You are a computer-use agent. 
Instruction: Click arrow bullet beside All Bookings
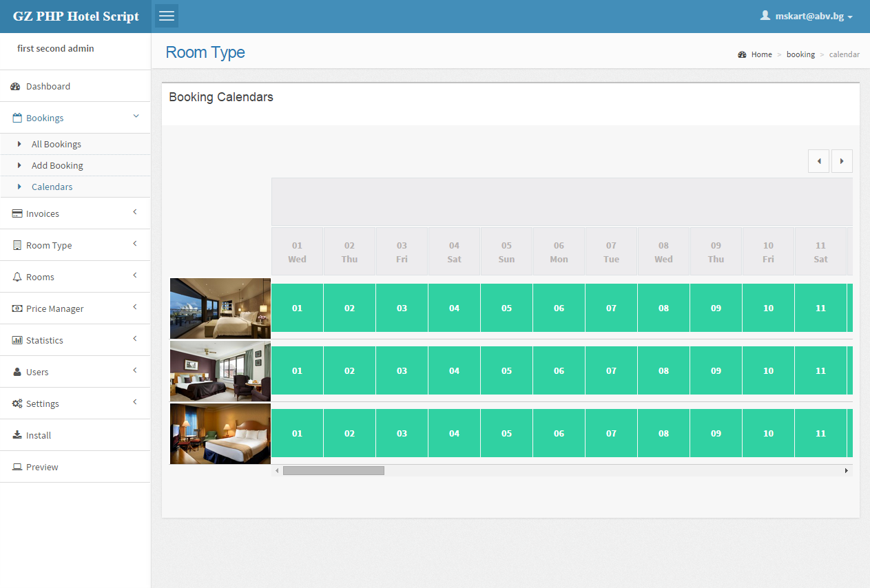click(19, 144)
